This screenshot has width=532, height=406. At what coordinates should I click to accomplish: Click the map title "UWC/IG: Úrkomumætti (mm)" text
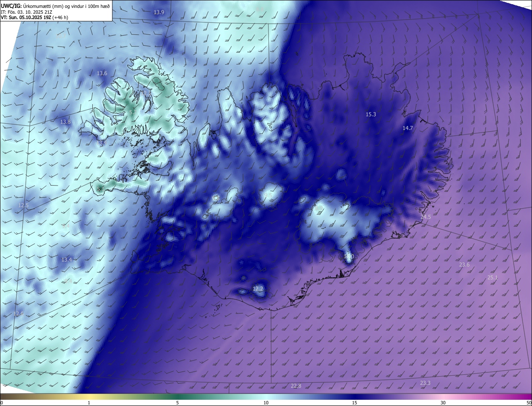tap(32, 5)
